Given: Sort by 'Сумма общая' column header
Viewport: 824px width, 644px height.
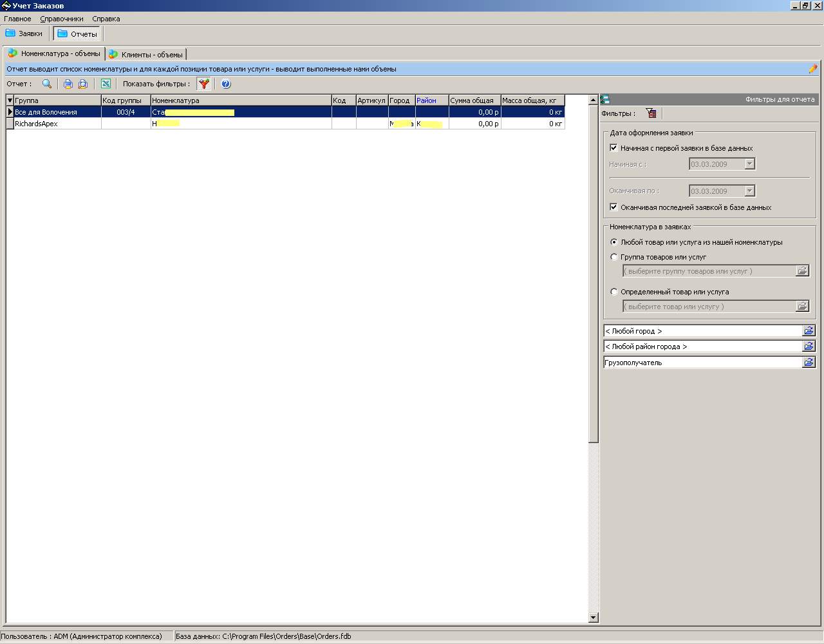Looking at the screenshot, I should point(474,100).
